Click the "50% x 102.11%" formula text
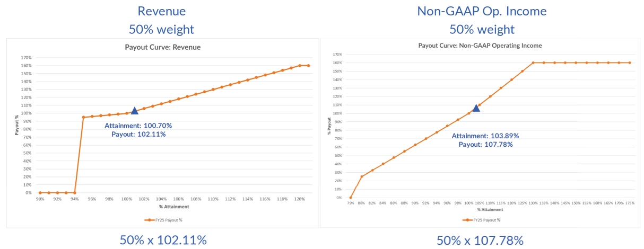This screenshot has width=644, height=249. coord(163,240)
